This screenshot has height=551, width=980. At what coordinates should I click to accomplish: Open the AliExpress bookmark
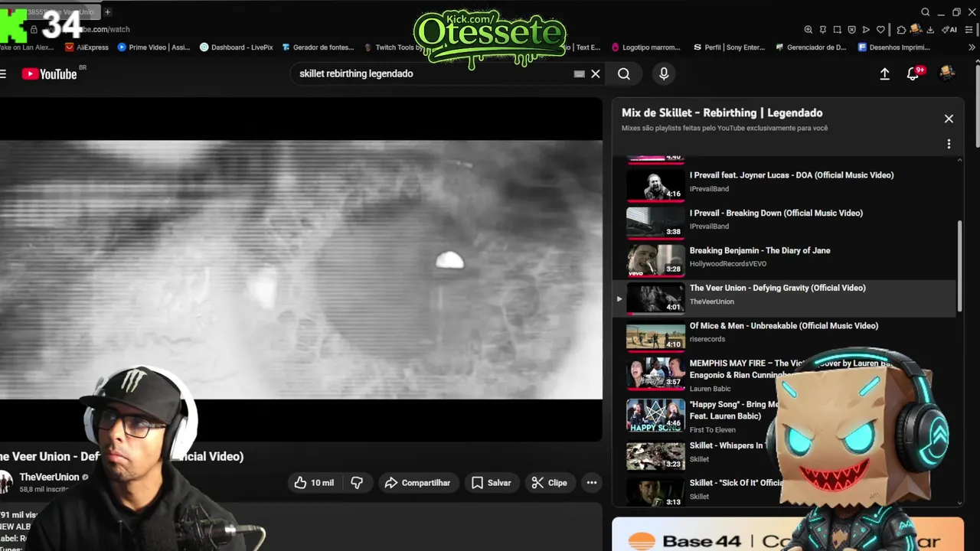point(87,47)
